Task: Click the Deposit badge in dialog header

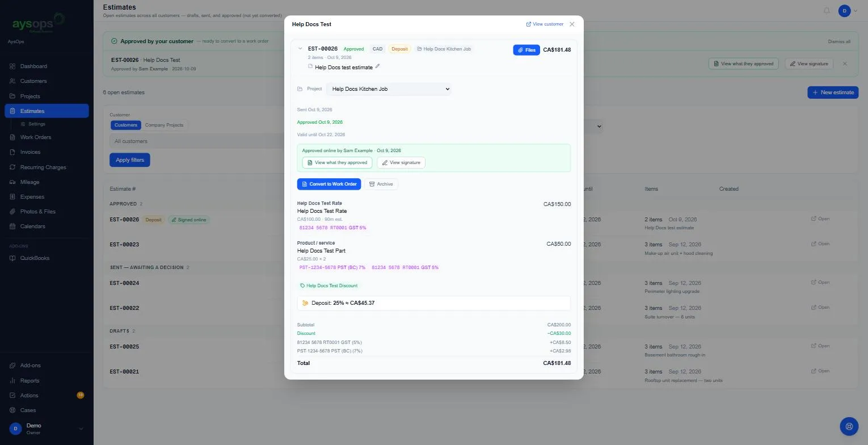Action: (x=399, y=49)
